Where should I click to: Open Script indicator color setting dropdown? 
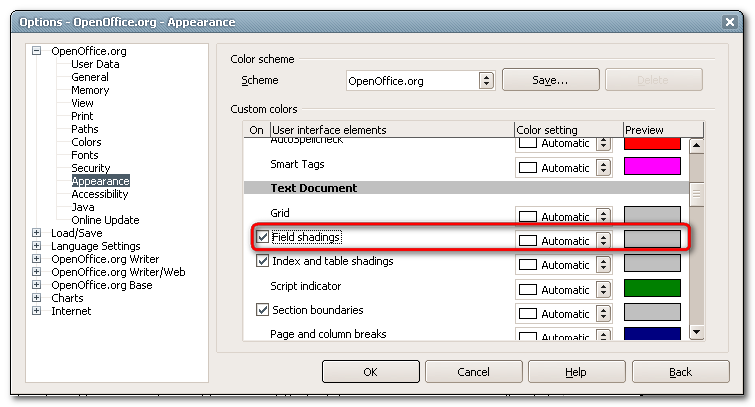tap(603, 289)
